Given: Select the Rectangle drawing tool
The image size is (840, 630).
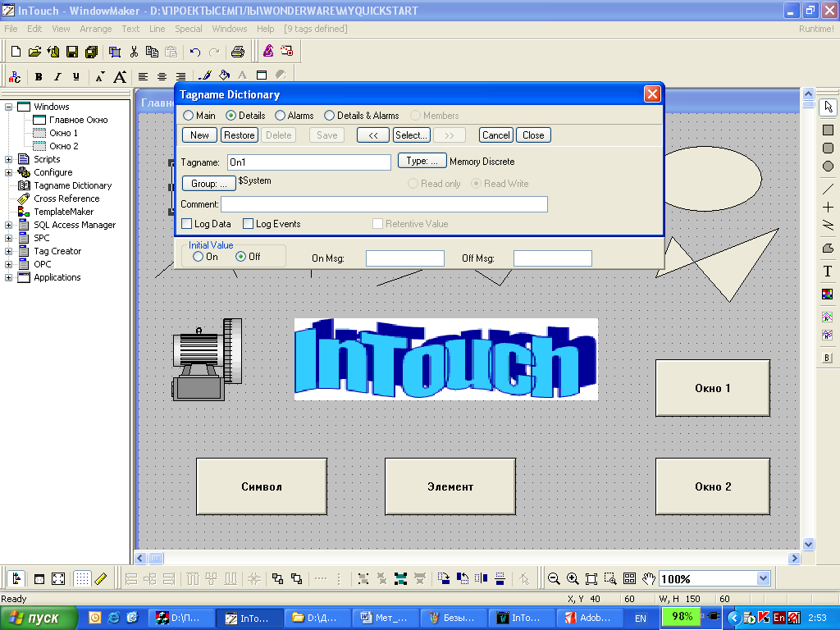Looking at the screenshot, I should pos(829,130).
